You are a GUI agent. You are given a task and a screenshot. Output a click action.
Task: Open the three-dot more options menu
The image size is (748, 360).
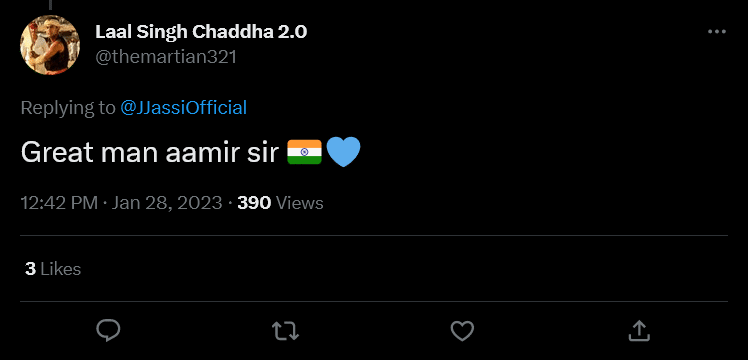(x=717, y=32)
